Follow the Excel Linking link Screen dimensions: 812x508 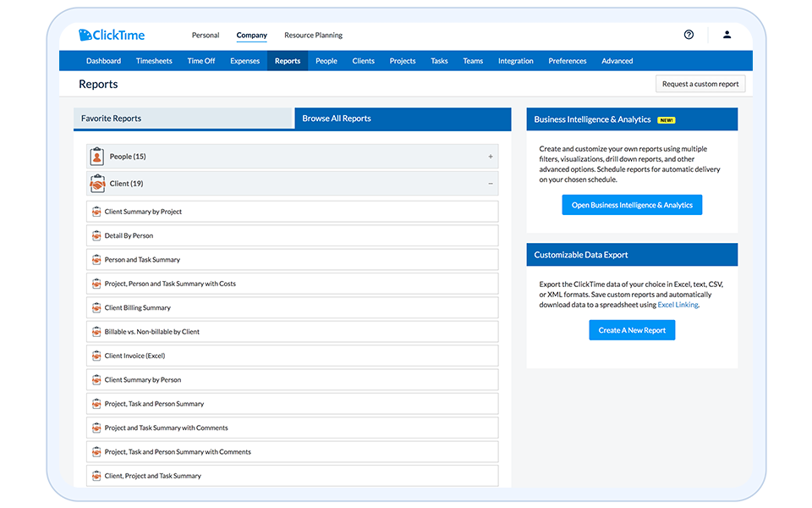[678, 305]
